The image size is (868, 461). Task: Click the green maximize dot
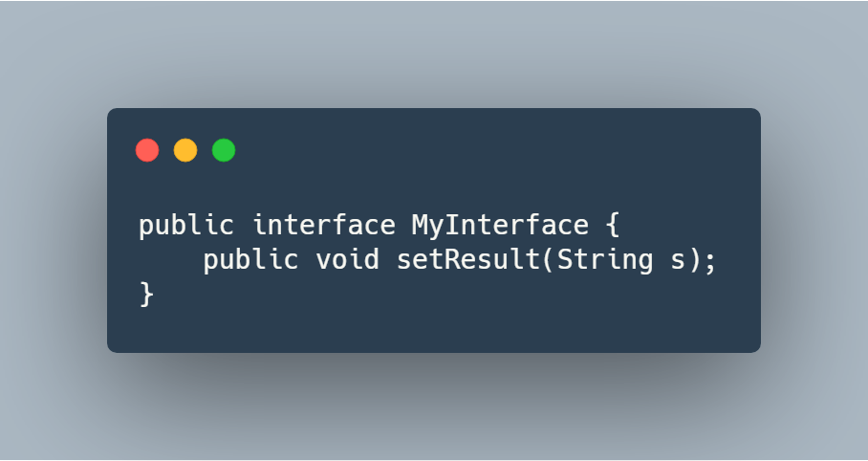tap(224, 150)
